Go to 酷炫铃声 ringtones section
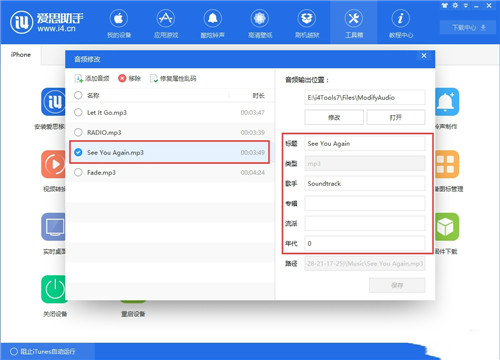 click(x=213, y=24)
